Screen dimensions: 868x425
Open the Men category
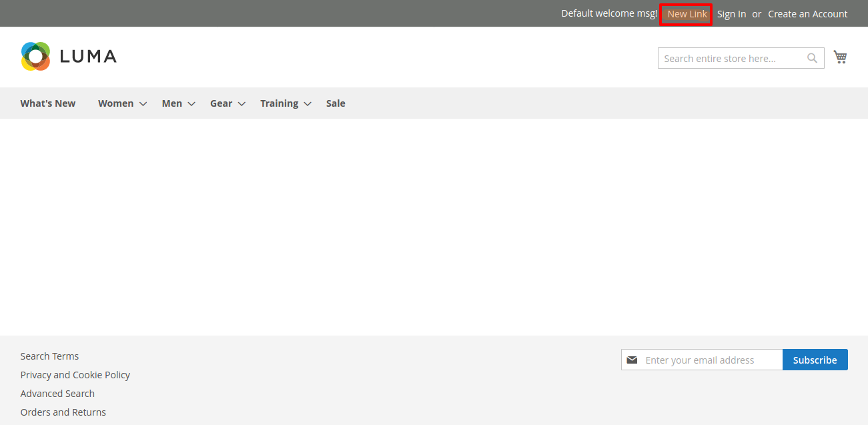click(x=171, y=103)
